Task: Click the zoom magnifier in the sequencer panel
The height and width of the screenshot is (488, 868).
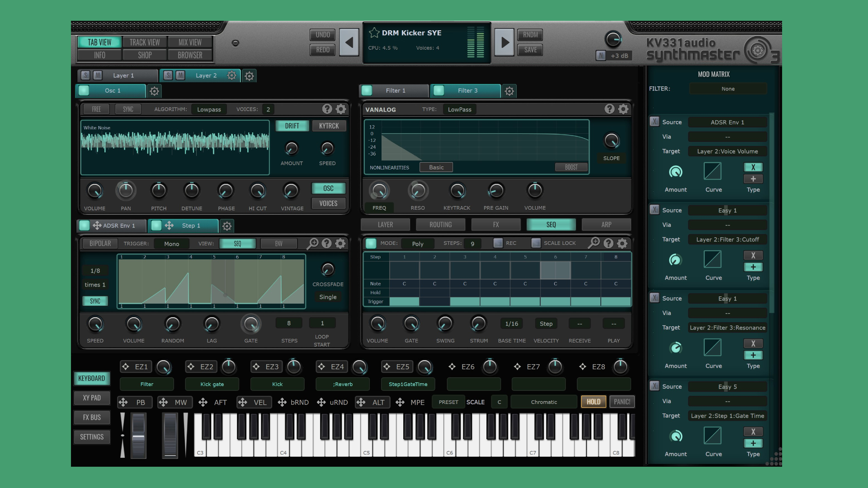Action: [x=593, y=243]
